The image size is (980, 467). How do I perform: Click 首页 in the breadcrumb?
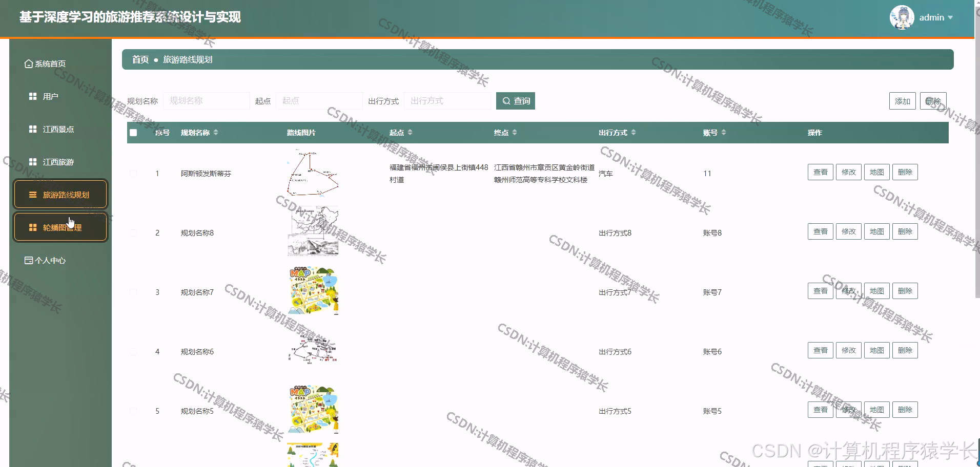click(140, 59)
